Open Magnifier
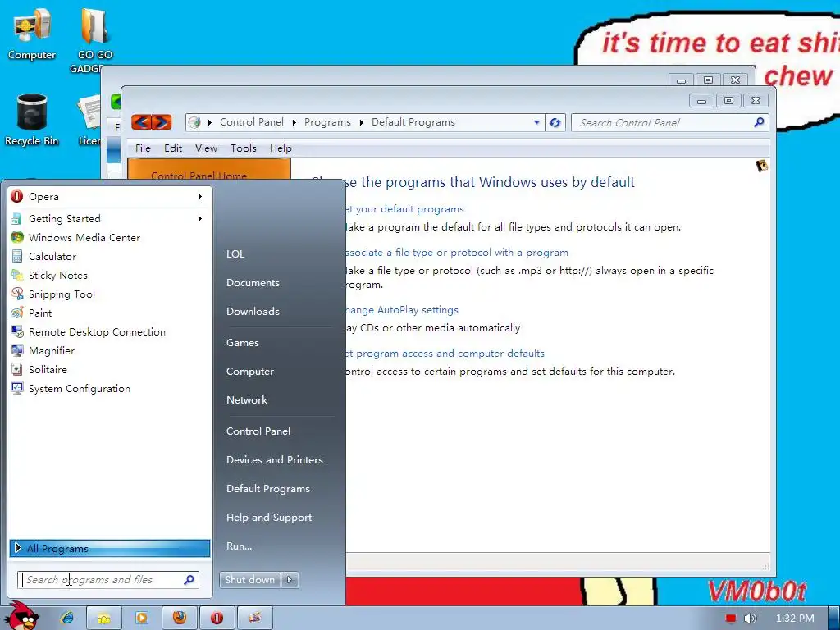 110,351
